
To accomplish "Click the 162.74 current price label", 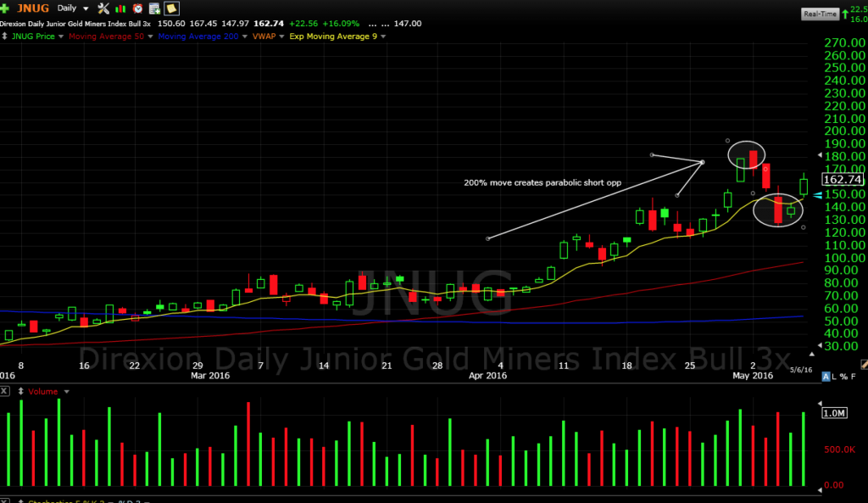I will coord(843,180).
